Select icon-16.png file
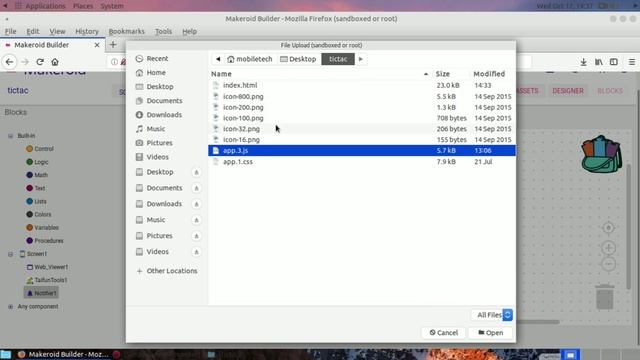Viewport: 640px width, 360px height. point(362,140)
